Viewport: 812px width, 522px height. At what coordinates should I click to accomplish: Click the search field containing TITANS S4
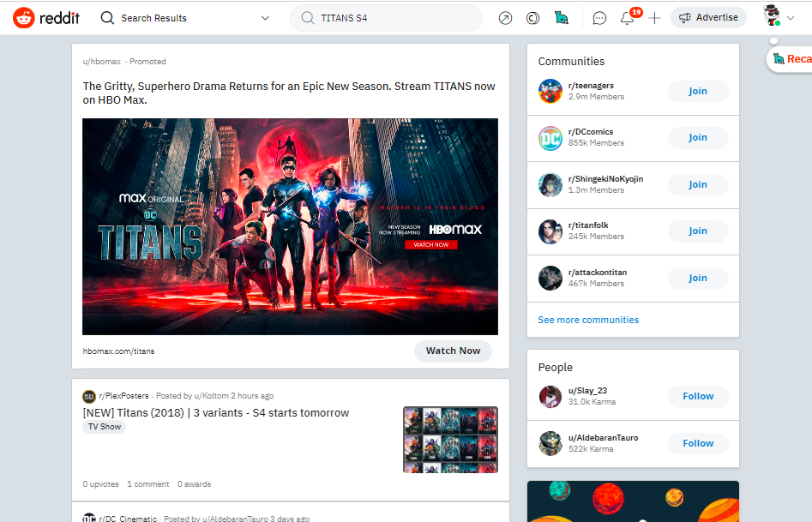387,18
